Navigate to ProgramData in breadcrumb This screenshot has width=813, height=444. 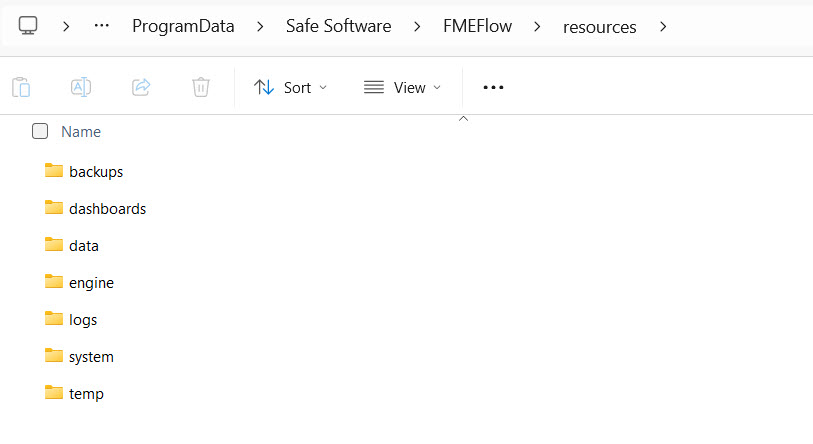click(183, 27)
